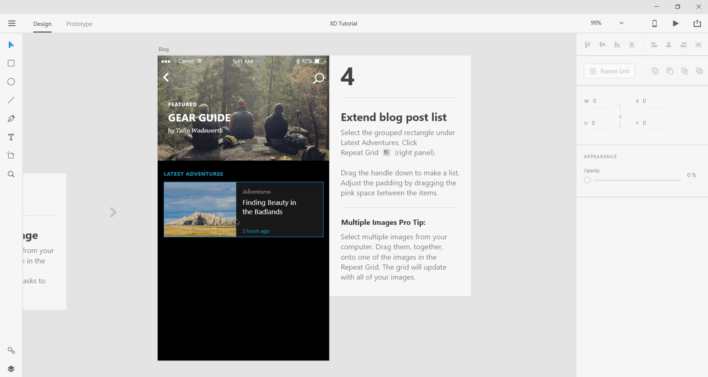
Task: Select the Zoom tool
Action: tap(11, 174)
